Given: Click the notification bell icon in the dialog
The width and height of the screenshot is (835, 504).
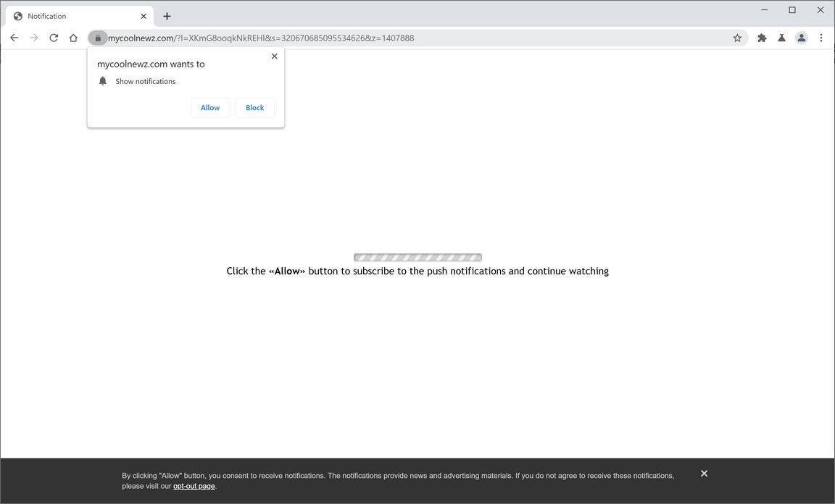Looking at the screenshot, I should point(102,80).
